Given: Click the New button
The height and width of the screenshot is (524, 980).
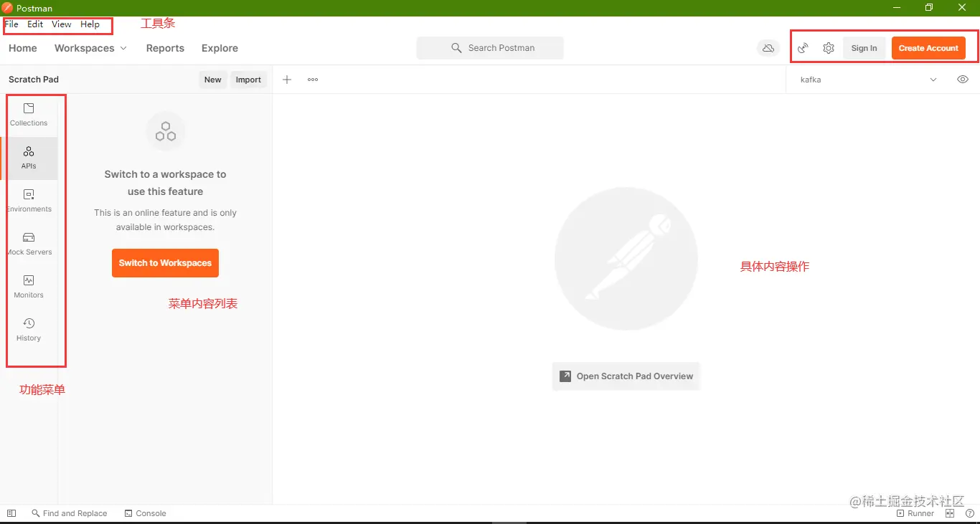Looking at the screenshot, I should pos(213,80).
